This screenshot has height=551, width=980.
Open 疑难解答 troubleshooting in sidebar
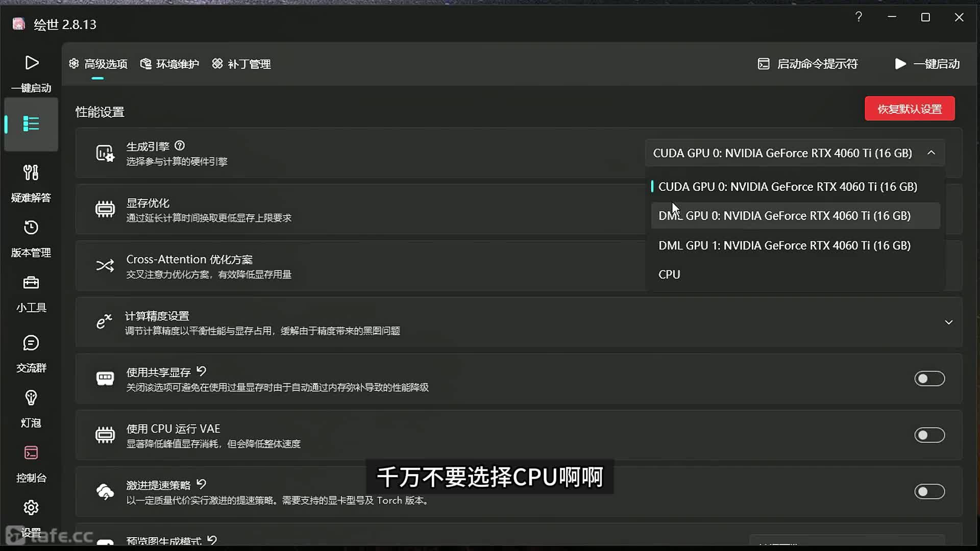tap(31, 183)
